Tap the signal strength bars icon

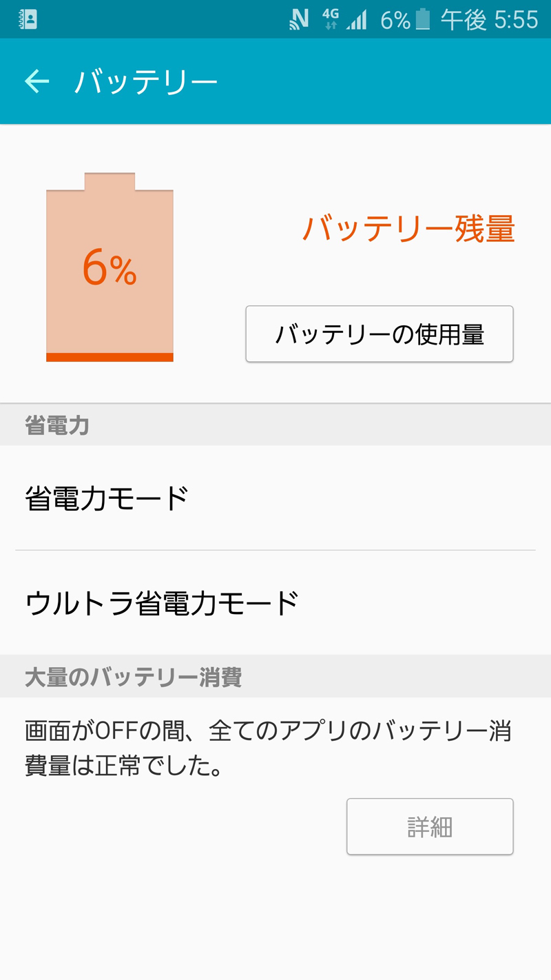pos(357,21)
